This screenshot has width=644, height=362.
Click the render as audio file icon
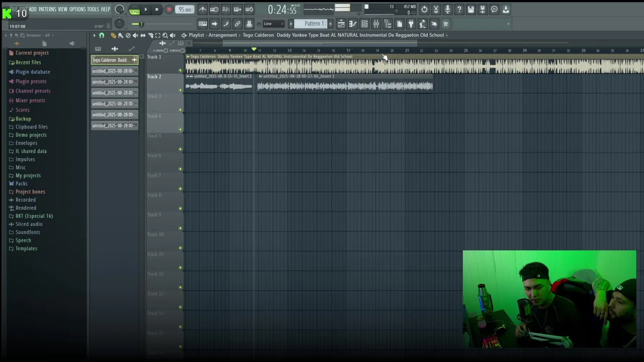482,9
